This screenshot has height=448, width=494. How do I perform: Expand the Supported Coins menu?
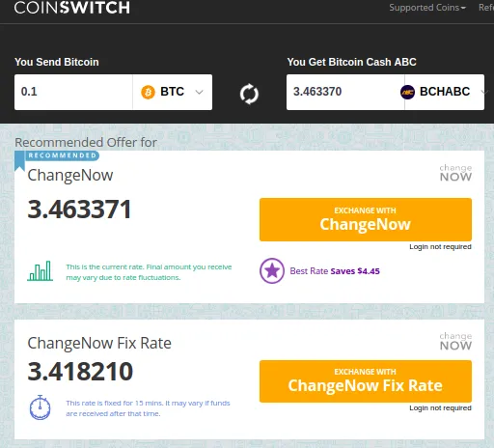(427, 8)
